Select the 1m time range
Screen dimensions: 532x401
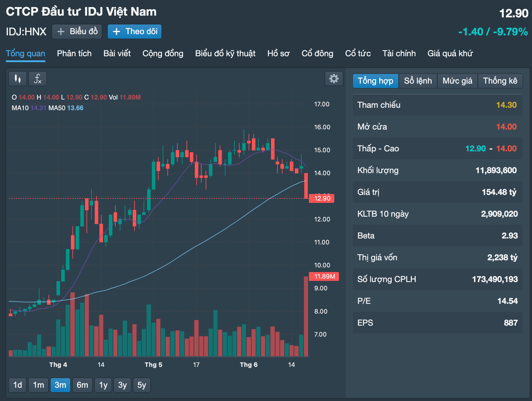pos(39,385)
